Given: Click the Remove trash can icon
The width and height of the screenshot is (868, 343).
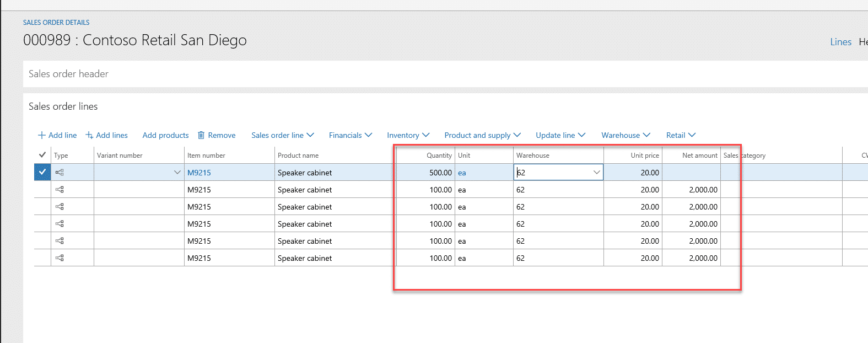Looking at the screenshot, I should coord(201,135).
